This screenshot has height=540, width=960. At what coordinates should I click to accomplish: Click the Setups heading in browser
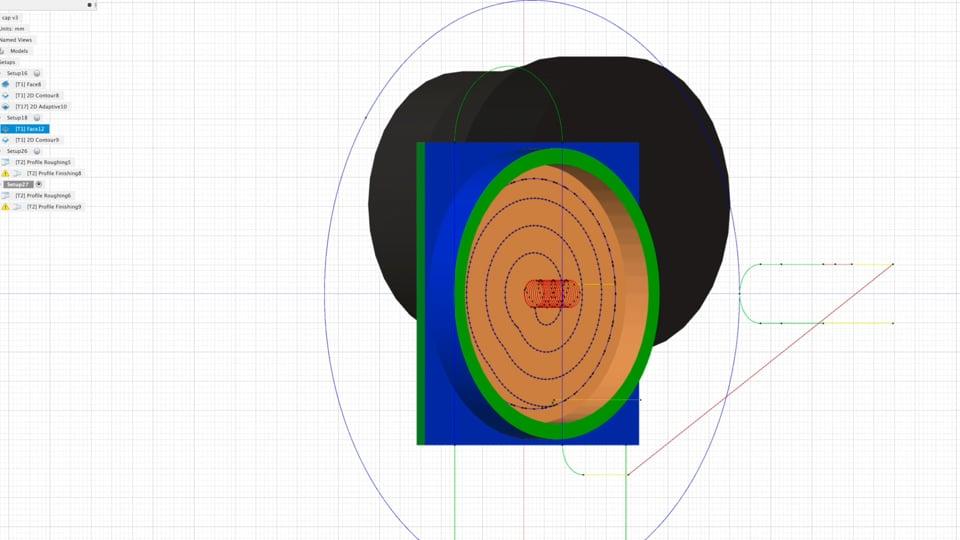point(7,62)
